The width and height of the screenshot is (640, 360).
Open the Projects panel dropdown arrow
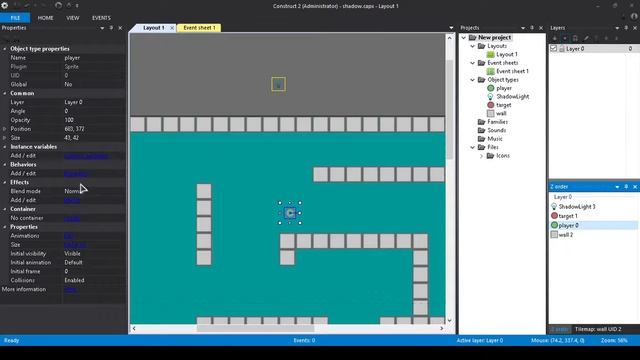click(x=523, y=28)
